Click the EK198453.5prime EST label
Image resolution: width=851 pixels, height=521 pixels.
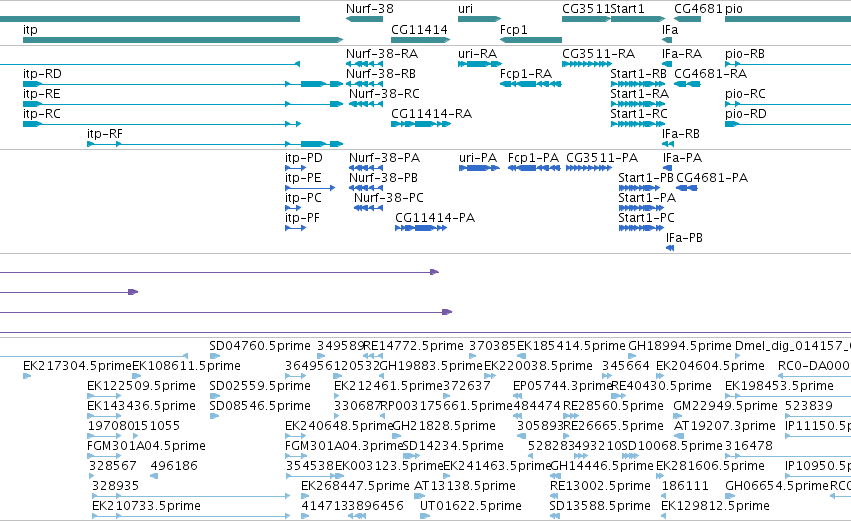click(x=779, y=386)
